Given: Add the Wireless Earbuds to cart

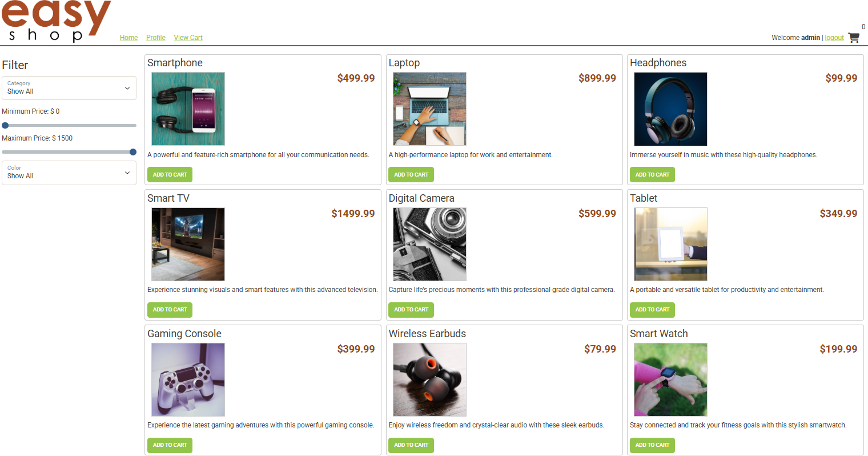Looking at the screenshot, I should coord(411,445).
